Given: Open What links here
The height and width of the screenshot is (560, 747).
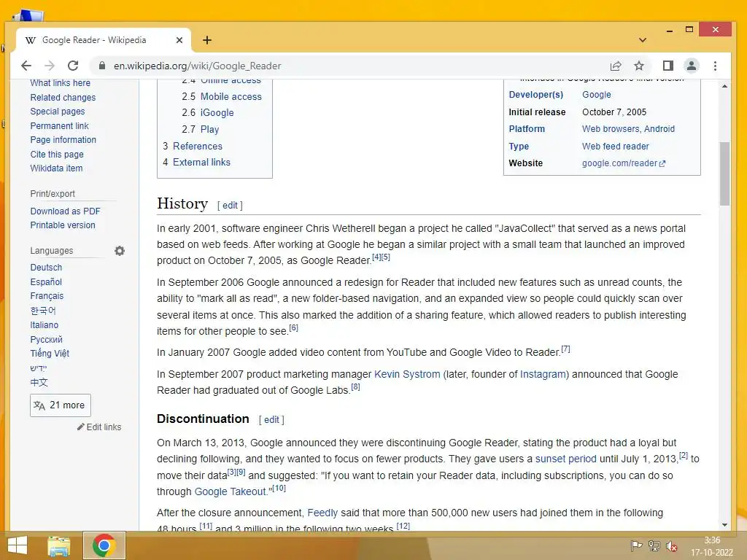Looking at the screenshot, I should click(x=60, y=83).
